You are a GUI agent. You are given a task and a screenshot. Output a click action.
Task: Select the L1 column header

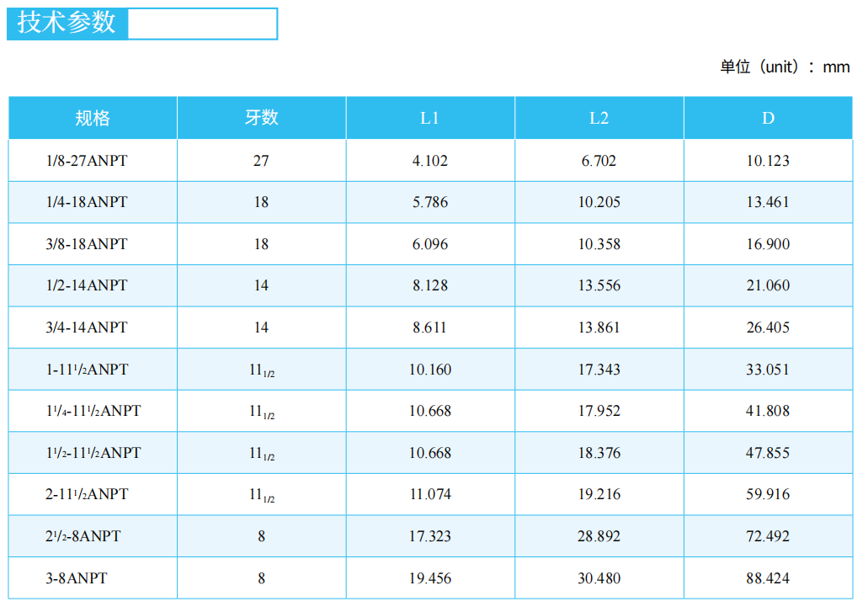pyautogui.click(x=430, y=118)
